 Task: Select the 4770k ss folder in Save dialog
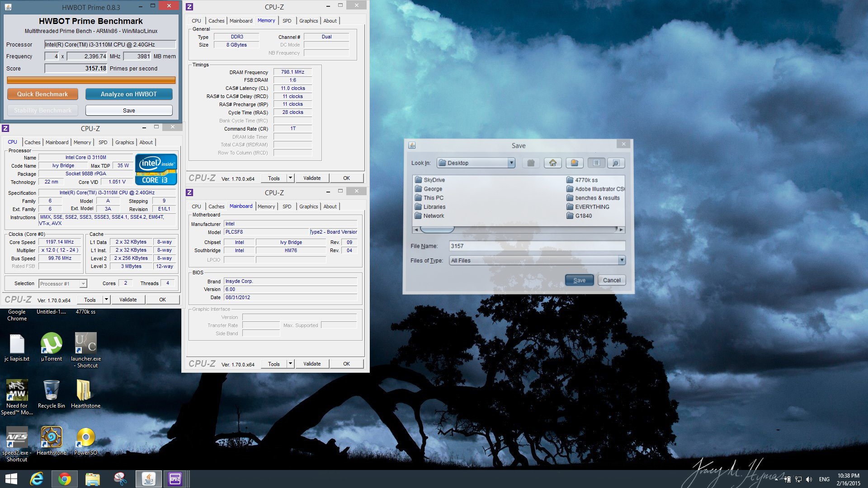point(582,180)
